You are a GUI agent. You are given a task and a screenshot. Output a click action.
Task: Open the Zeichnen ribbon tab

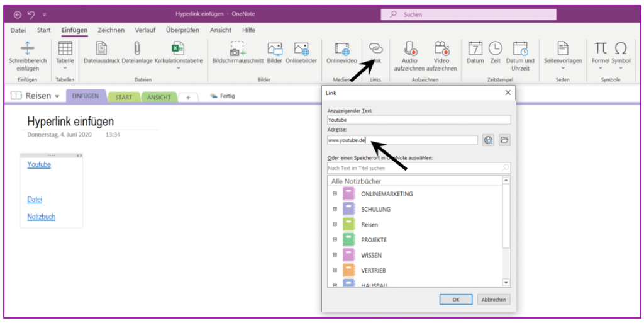(x=111, y=30)
